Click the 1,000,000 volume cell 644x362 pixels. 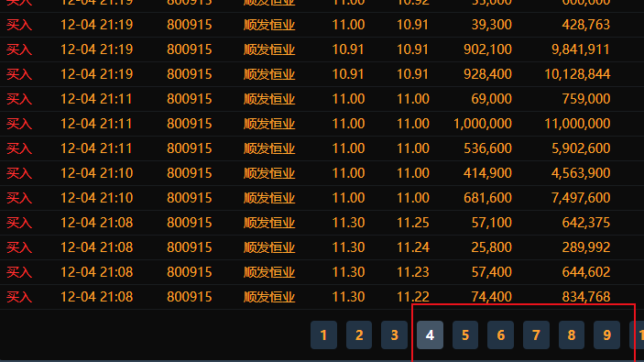point(483,124)
